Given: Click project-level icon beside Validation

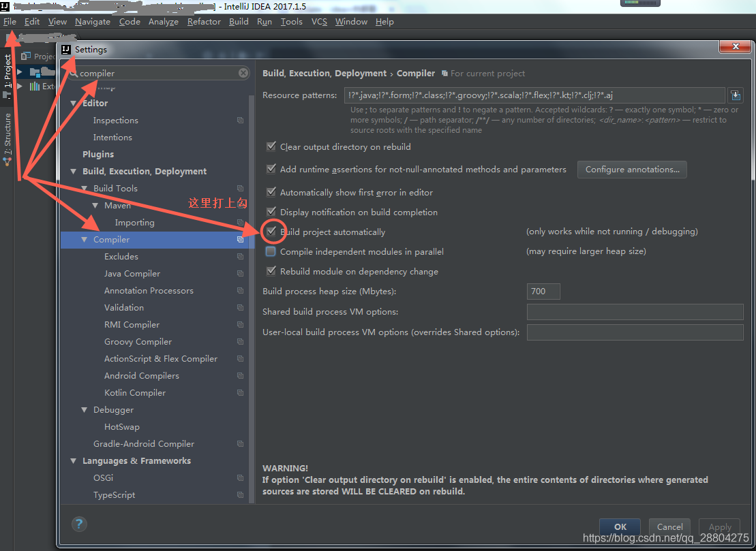Looking at the screenshot, I should (x=240, y=307).
